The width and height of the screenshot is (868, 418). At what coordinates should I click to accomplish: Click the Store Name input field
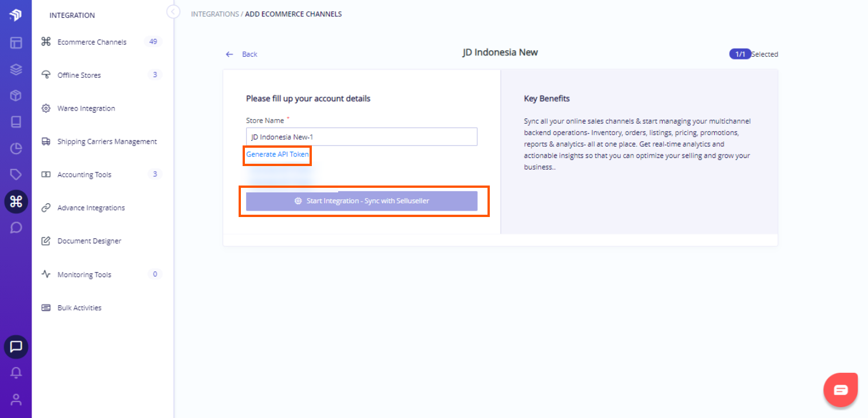coord(362,137)
